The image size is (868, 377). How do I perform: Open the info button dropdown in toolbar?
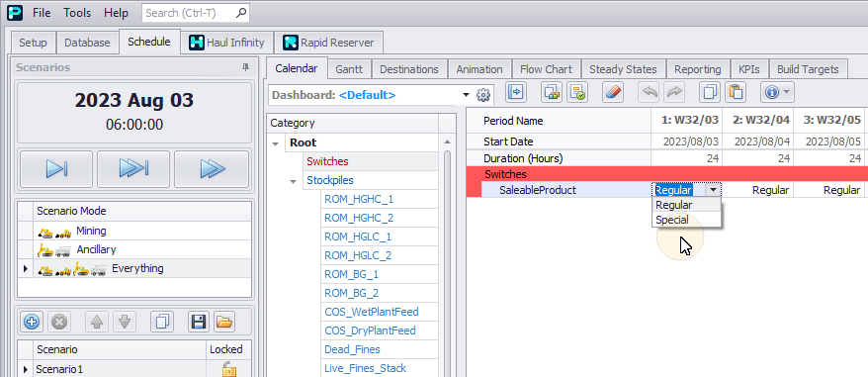point(778,92)
